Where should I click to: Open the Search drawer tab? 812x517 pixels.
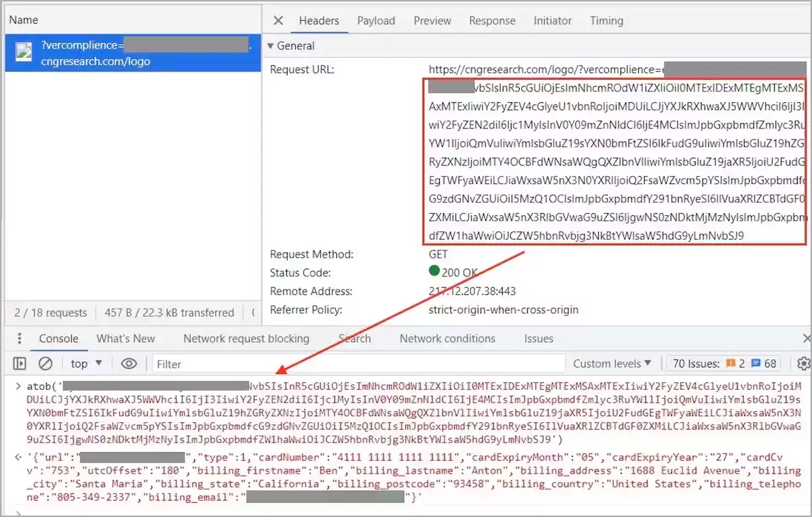(355, 339)
